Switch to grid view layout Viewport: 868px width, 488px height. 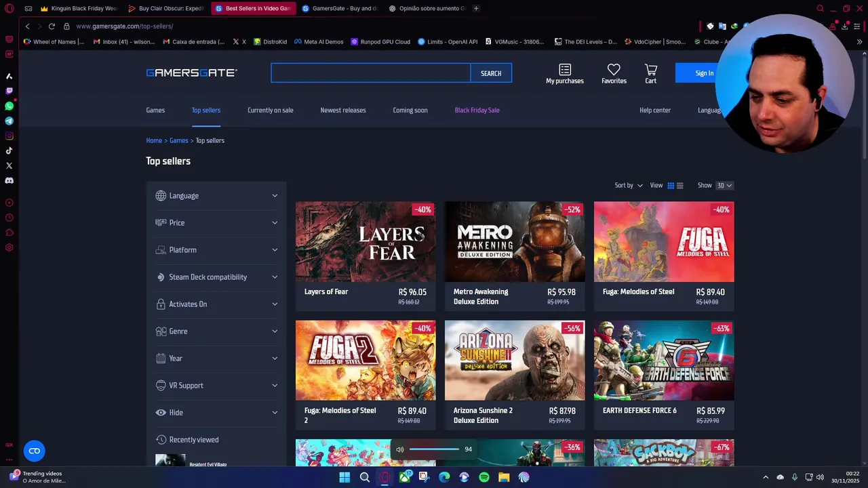tap(671, 186)
